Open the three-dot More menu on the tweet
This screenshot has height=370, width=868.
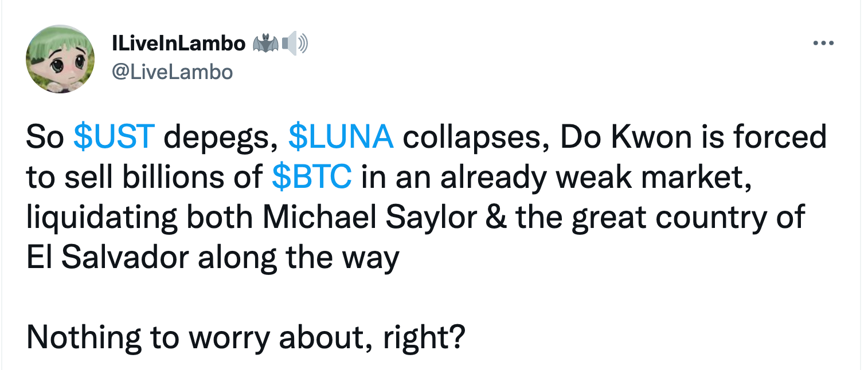(823, 43)
